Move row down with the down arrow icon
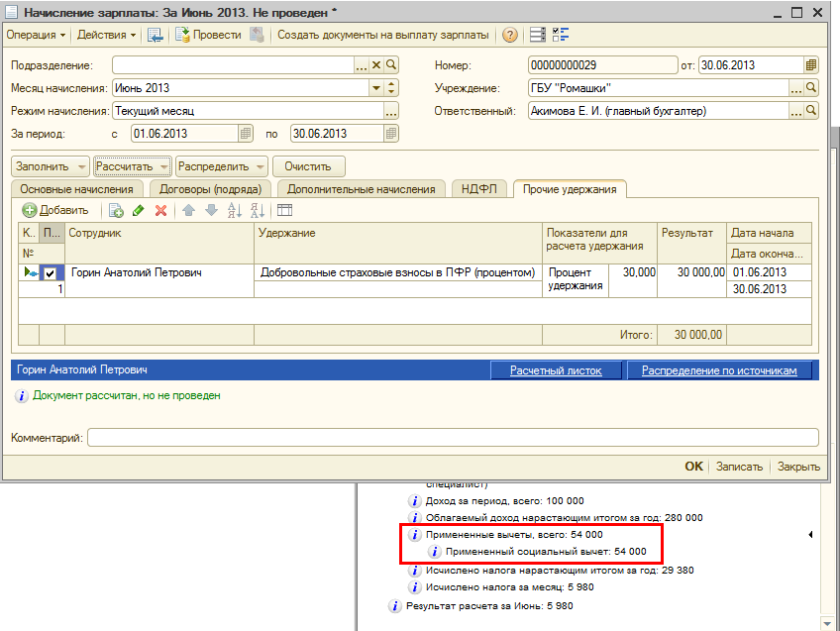Image resolution: width=840 pixels, height=631 pixels. pyautogui.click(x=212, y=211)
